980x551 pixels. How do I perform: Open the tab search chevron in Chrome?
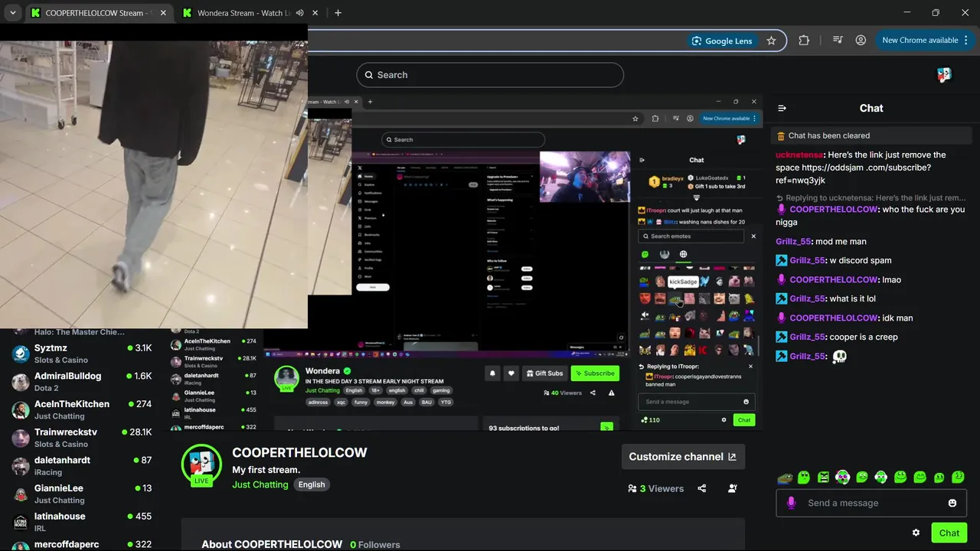coord(12,13)
